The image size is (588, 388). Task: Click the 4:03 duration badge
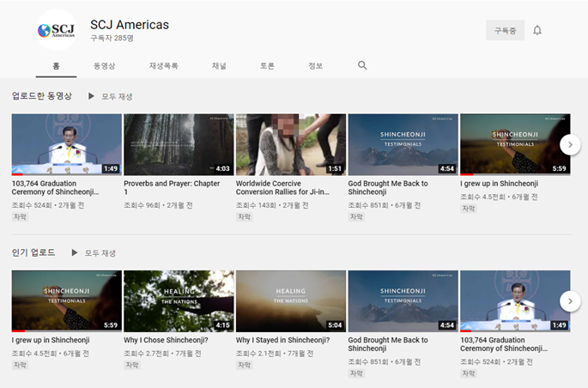(222, 169)
